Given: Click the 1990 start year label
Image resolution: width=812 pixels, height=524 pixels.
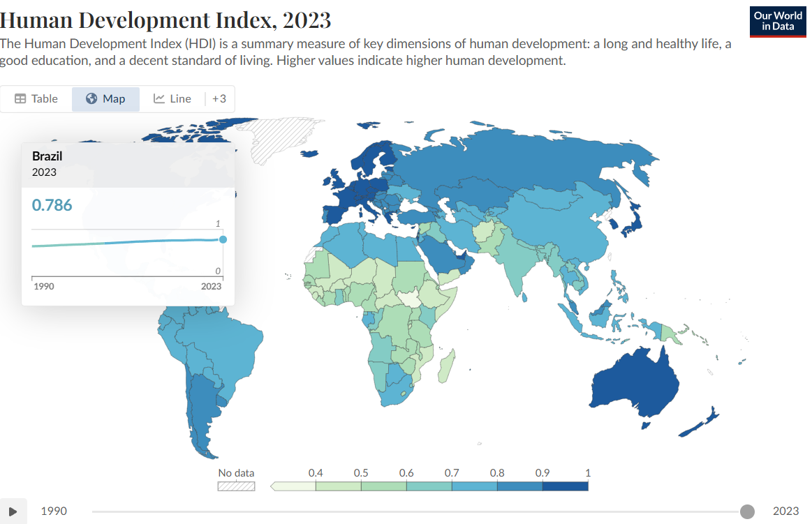Looking at the screenshot, I should tap(54, 511).
